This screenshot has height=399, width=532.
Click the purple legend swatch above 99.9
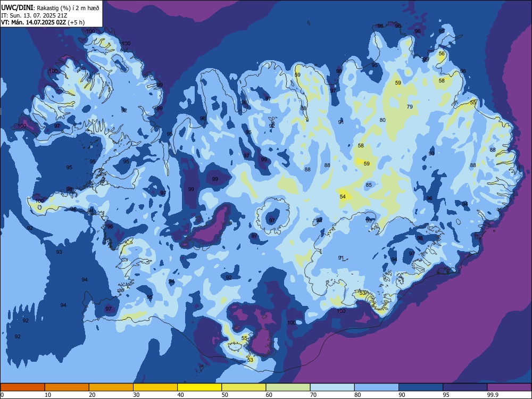pyautogui.click(x=509, y=387)
